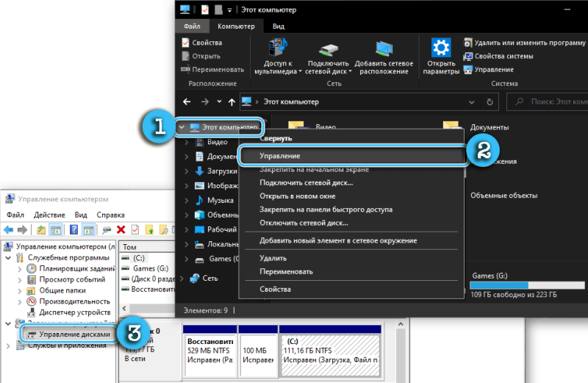Click Удалить или изменить программу
Image resolution: width=588 pixels, height=383 pixels.
(x=524, y=43)
